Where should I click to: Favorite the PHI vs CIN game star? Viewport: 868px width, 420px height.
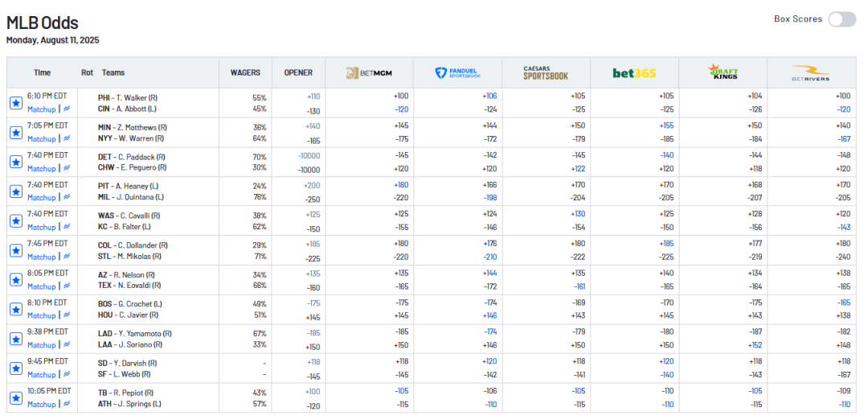[x=15, y=103]
